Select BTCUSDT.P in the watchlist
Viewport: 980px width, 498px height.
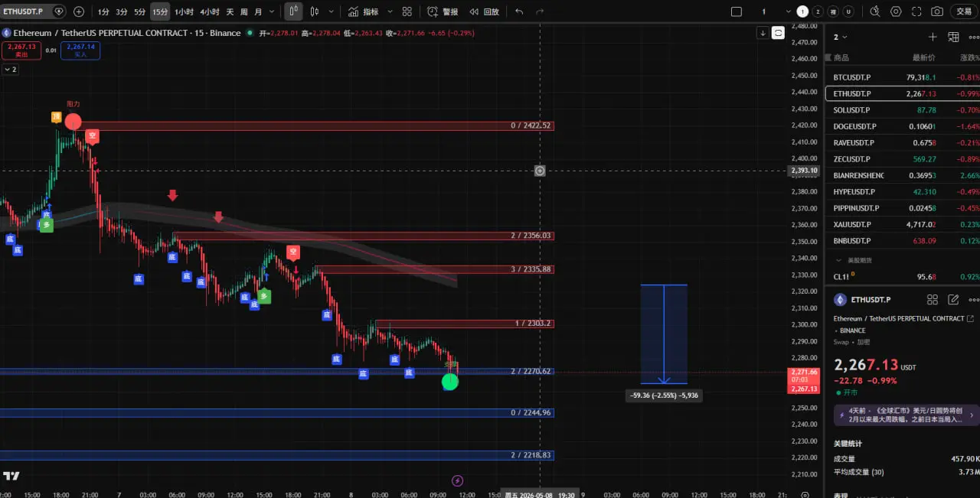tap(902, 77)
